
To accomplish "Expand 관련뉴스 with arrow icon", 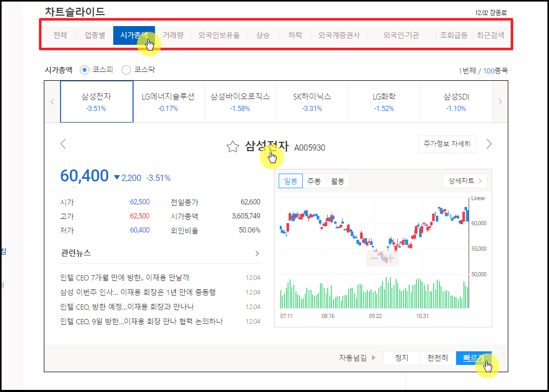I will [257, 253].
